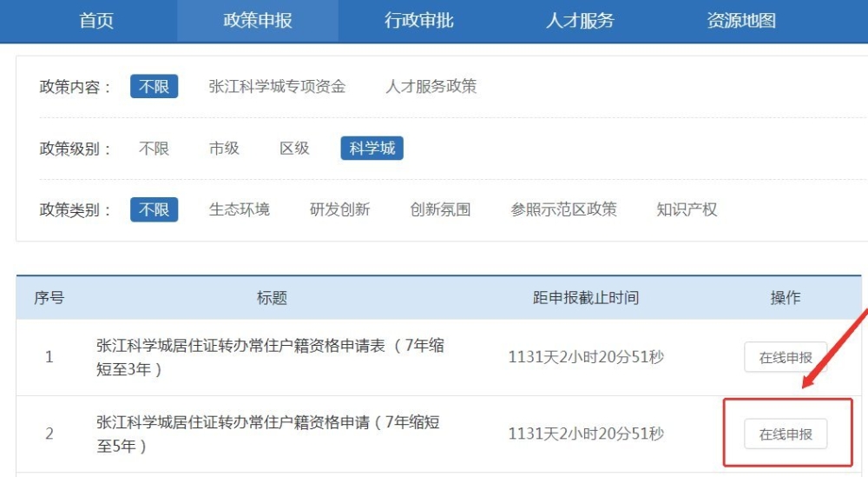Filter by 参照示范区政策 category
This screenshot has height=477, width=868.
click(x=563, y=209)
